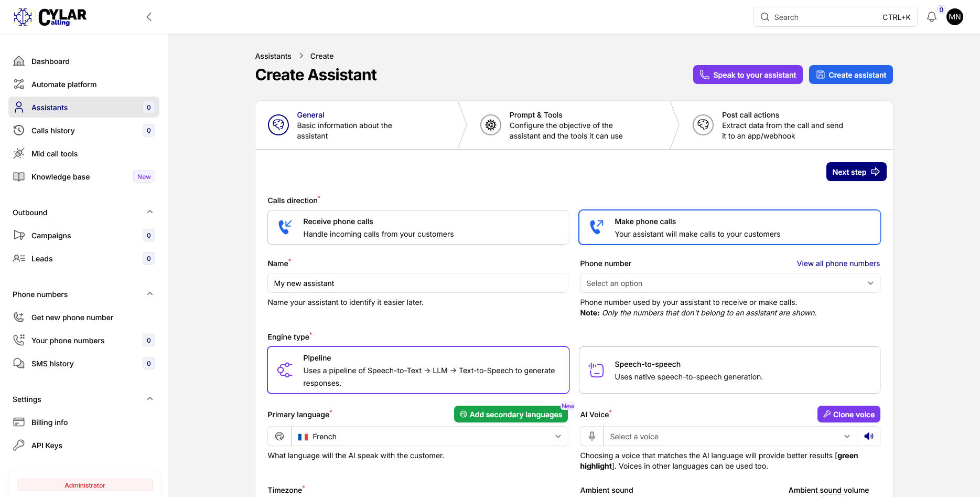This screenshot has height=497, width=980.
Task: Collapse the Settings section
Action: point(150,399)
